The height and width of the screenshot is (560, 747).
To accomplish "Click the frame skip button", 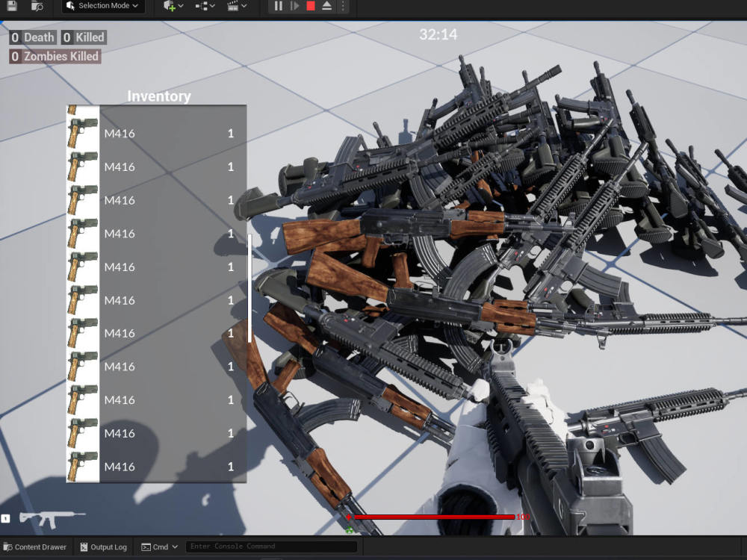I will (x=294, y=6).
